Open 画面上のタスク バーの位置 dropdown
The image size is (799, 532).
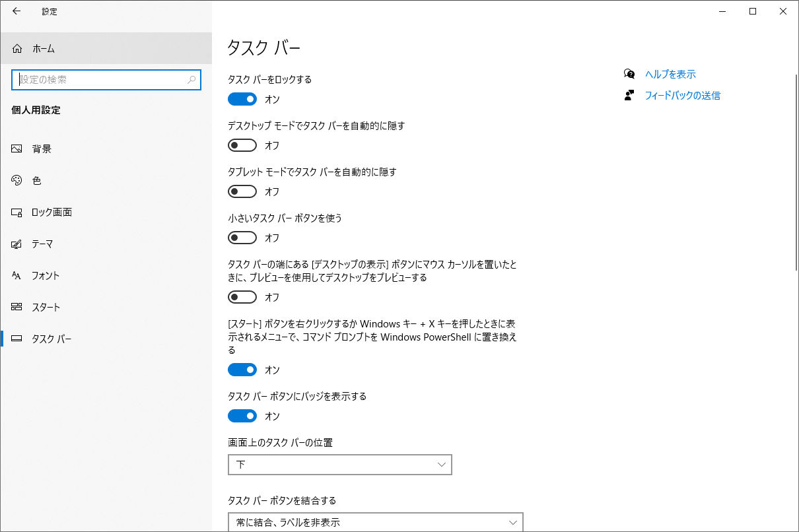coord(340,465)
